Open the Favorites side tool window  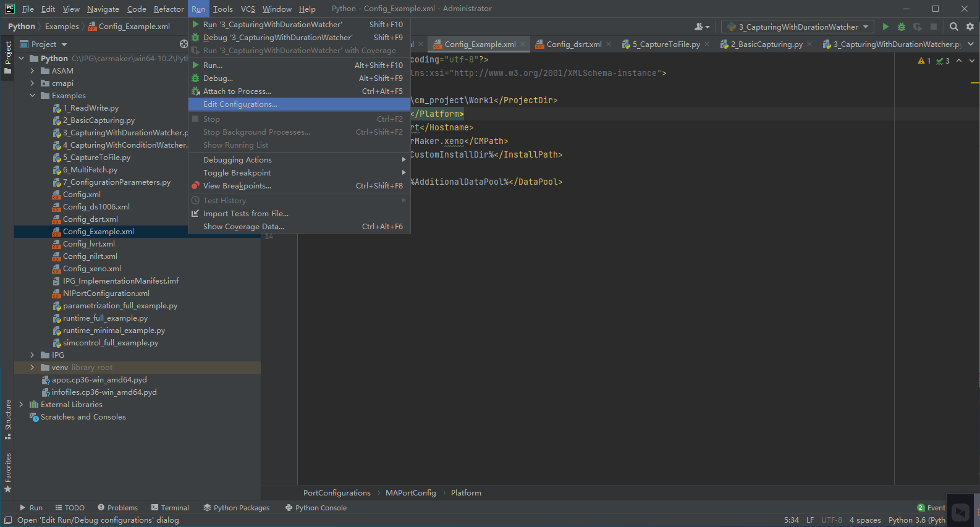click(7, 473)
